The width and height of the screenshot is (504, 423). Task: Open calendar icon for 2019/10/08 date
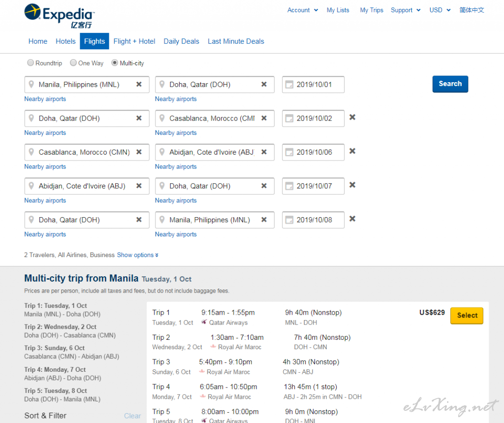(289, 220)
